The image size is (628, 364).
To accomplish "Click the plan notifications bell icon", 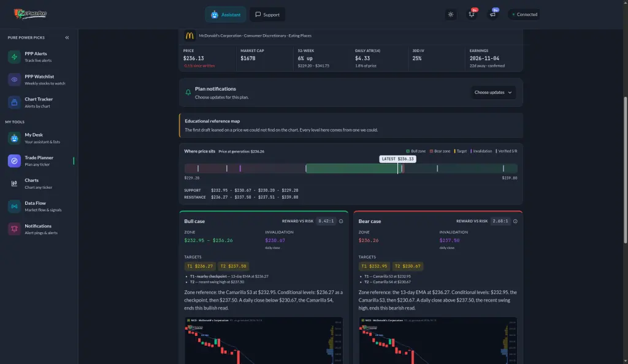I will [x=188, y=93].
